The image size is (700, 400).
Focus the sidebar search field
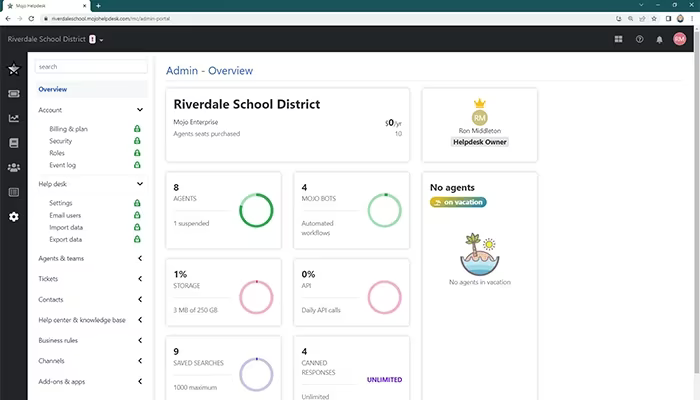coord(91,67)
